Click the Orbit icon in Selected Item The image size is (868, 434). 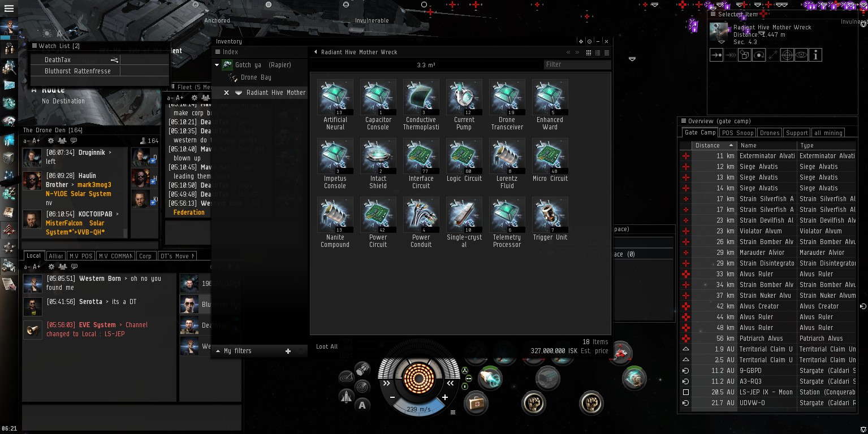pos(759,55)
